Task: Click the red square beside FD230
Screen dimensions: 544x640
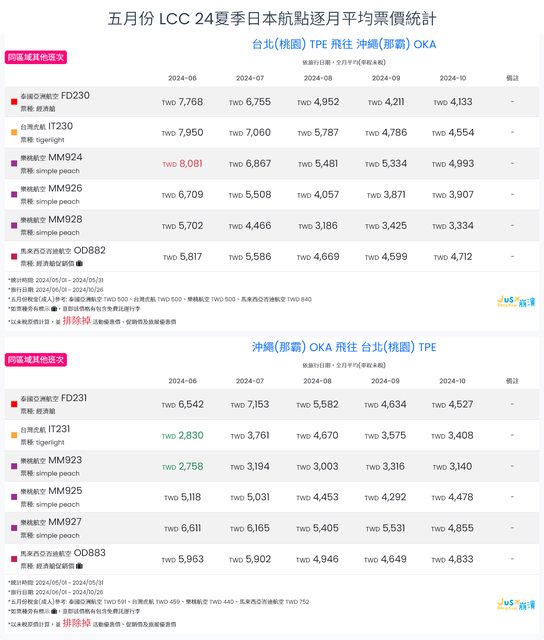Action: (x=14, y=102)
